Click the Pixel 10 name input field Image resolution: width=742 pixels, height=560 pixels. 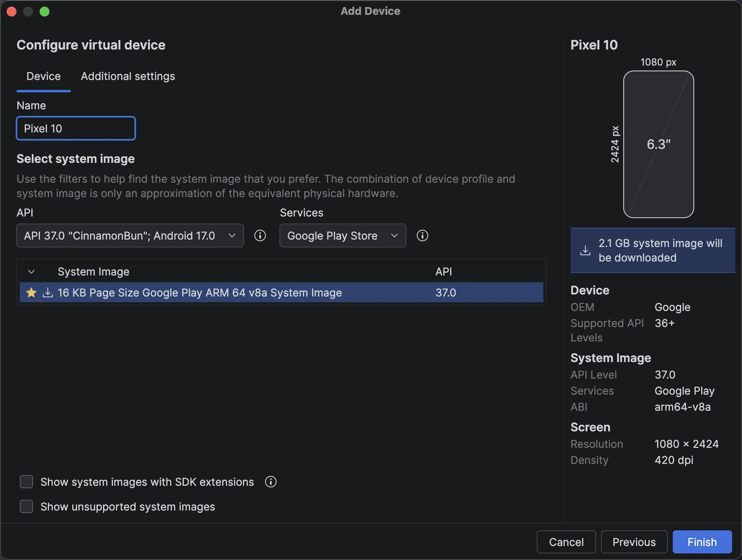tap(76, 128)
